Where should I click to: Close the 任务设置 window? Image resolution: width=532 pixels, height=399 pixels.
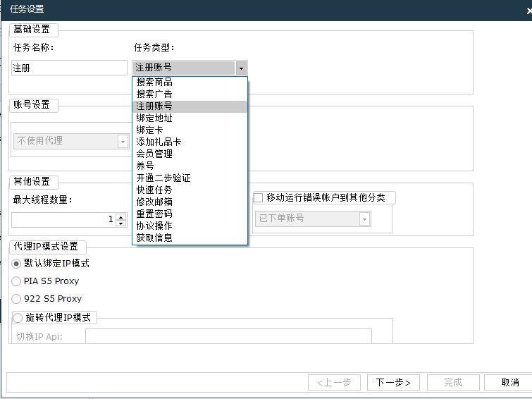pos(528,11)
